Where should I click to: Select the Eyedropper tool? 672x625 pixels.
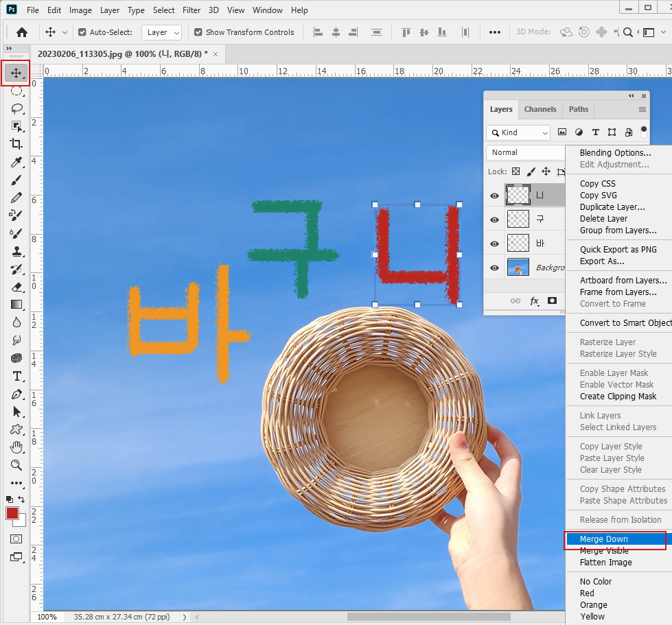(16, 162)
